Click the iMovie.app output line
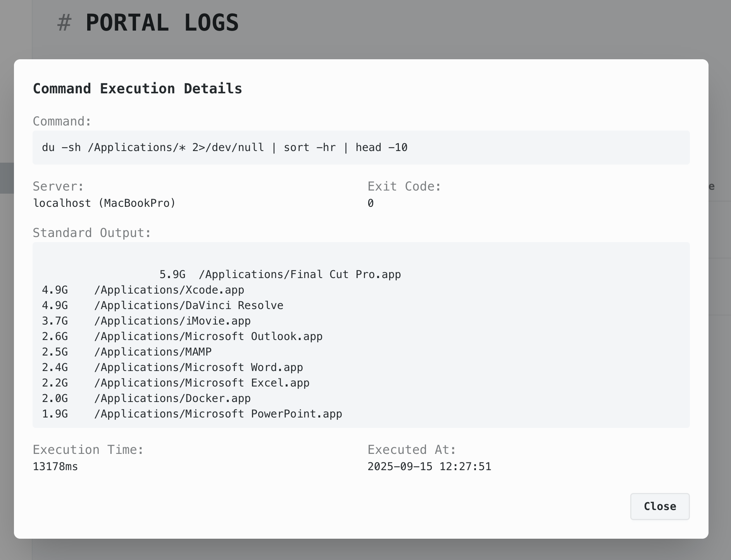This screenshot has height=560, width=731. 146,321
